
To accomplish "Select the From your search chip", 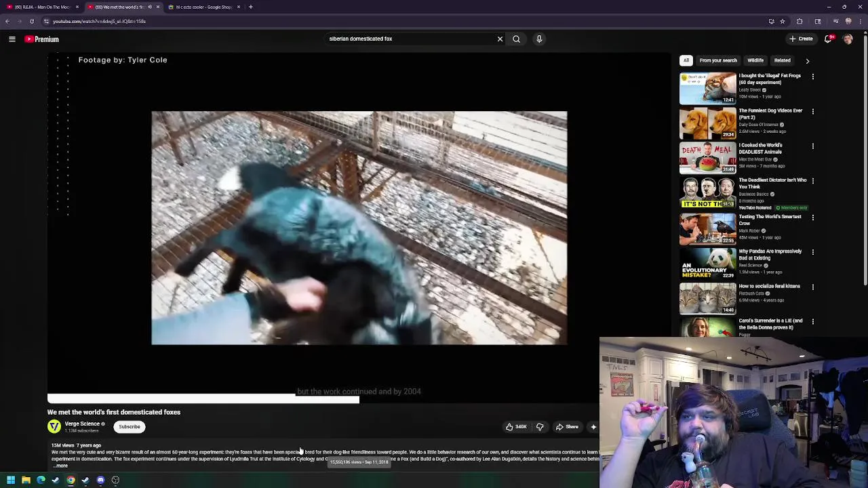I will point(718,60).
